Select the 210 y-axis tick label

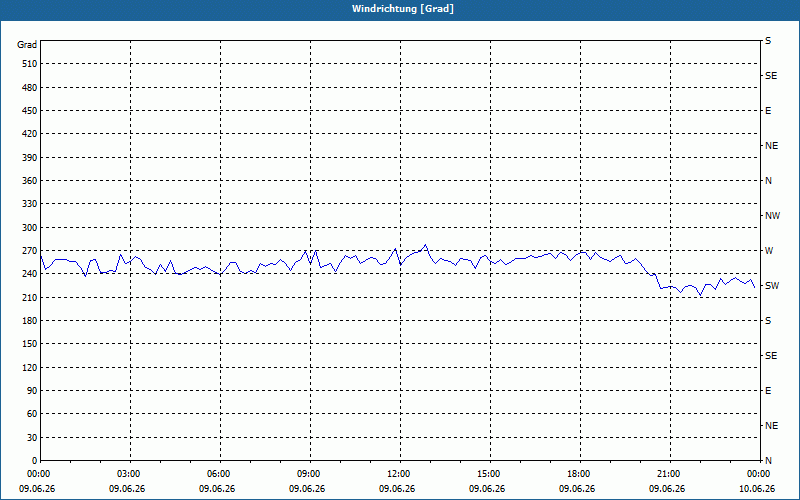point(30,297)
